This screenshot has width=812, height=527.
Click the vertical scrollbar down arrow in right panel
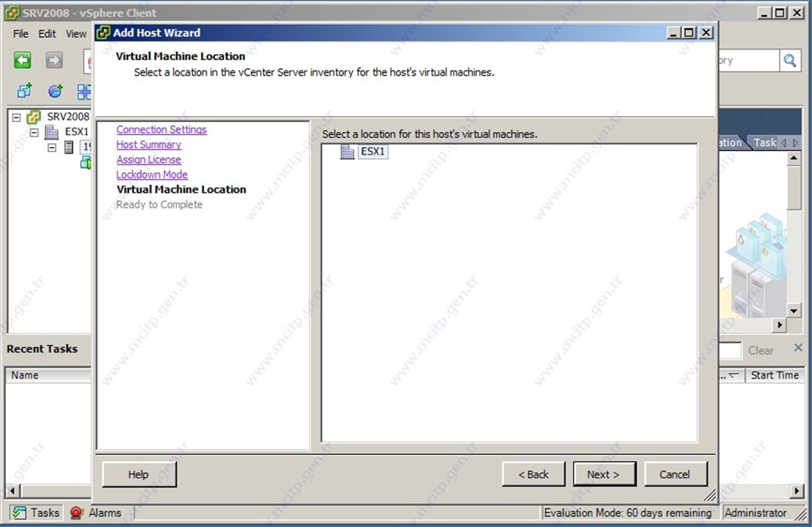pos(793,310)
